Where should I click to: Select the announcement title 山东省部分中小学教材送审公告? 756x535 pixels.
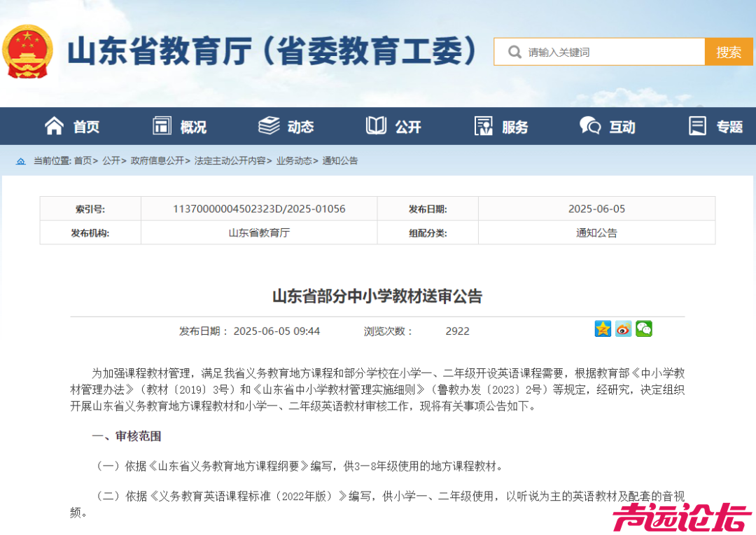[378, 296]
